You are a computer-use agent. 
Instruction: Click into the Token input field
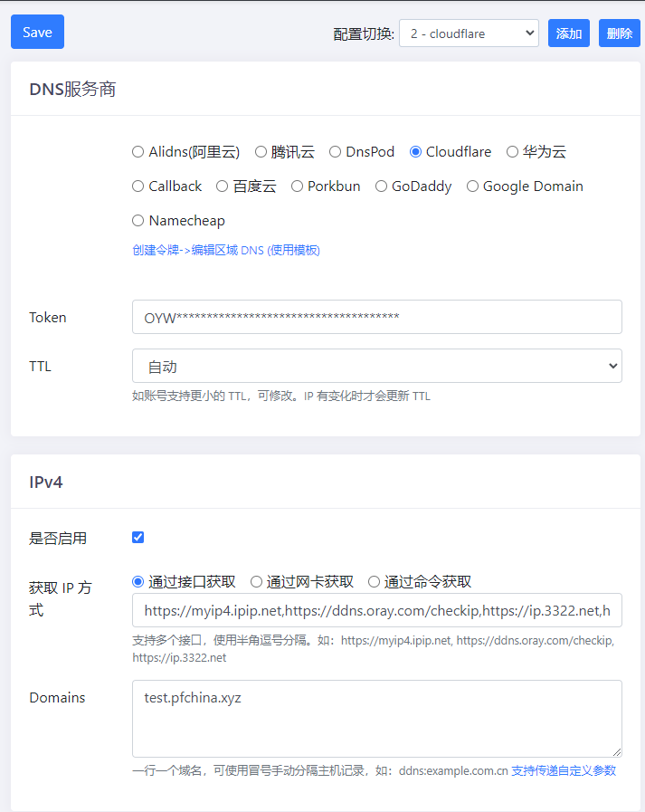click(x=376, y=317)
